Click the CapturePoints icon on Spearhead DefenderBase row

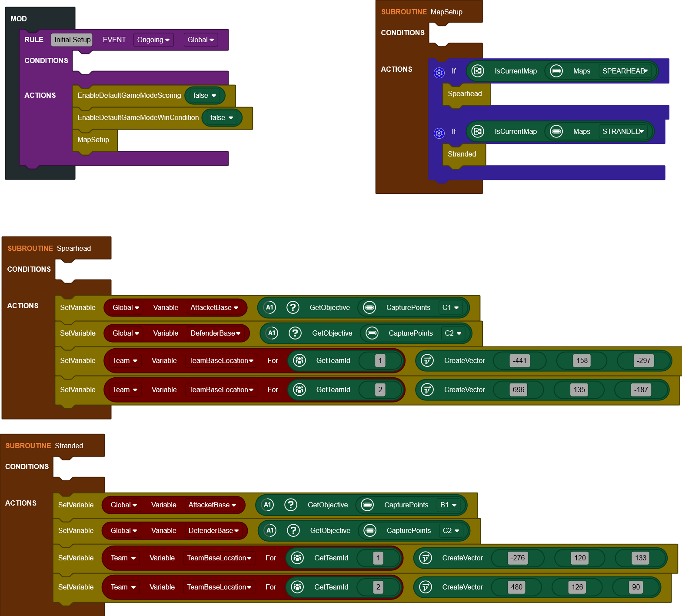point(372,333)
